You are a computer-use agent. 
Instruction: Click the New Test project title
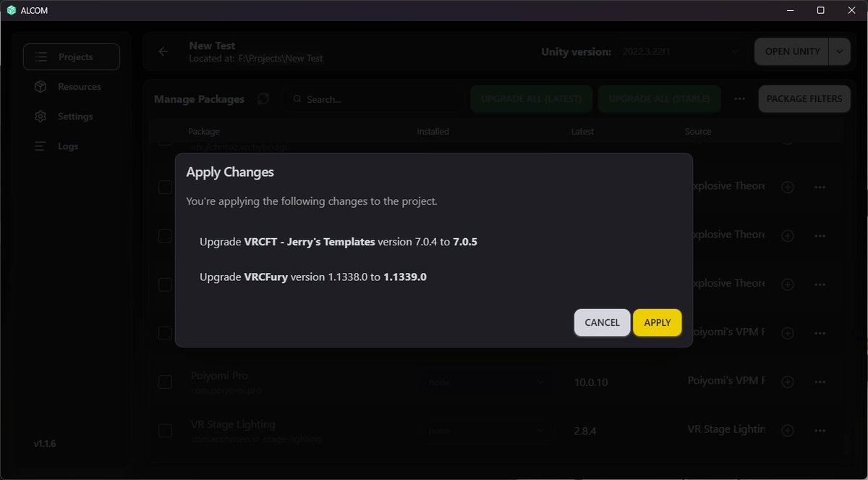(x=212, y=46)
